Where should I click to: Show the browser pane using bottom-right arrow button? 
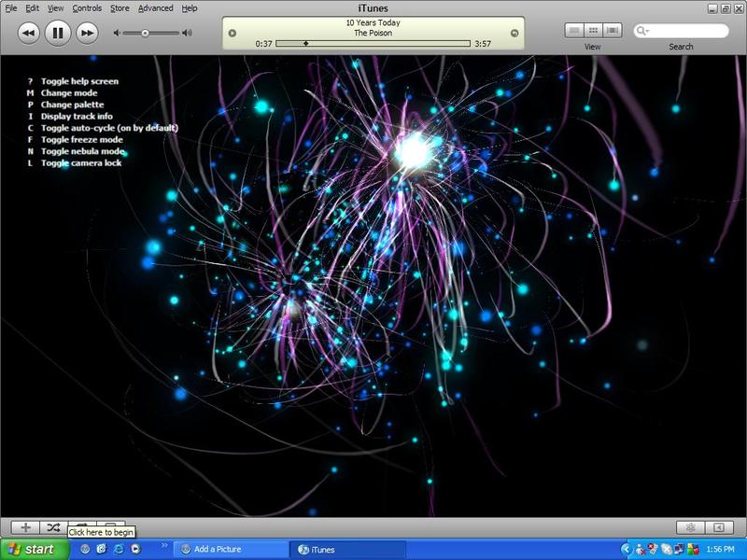(x=718, y=527)
